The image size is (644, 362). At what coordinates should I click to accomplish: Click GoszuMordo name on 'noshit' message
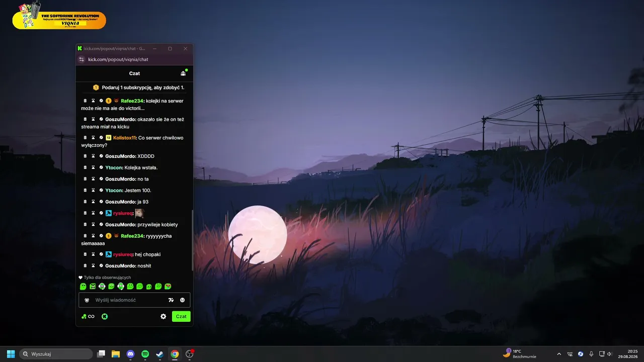point(120,265)
